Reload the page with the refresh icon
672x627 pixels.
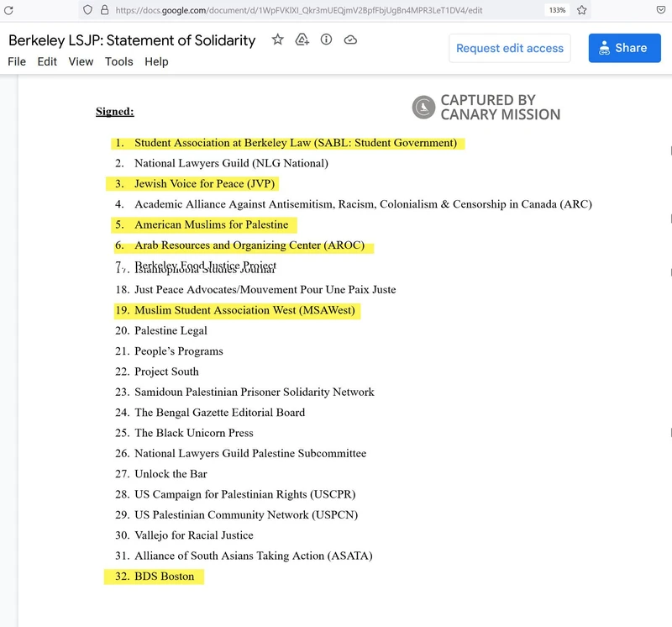[x=8, y=10]
